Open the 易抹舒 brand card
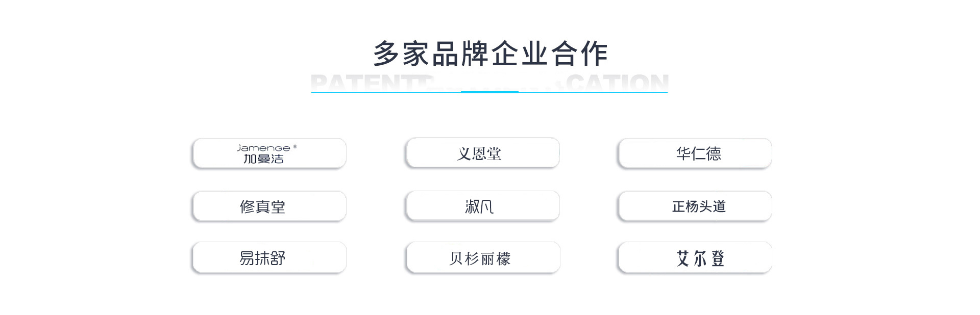 tap(269, 258)
